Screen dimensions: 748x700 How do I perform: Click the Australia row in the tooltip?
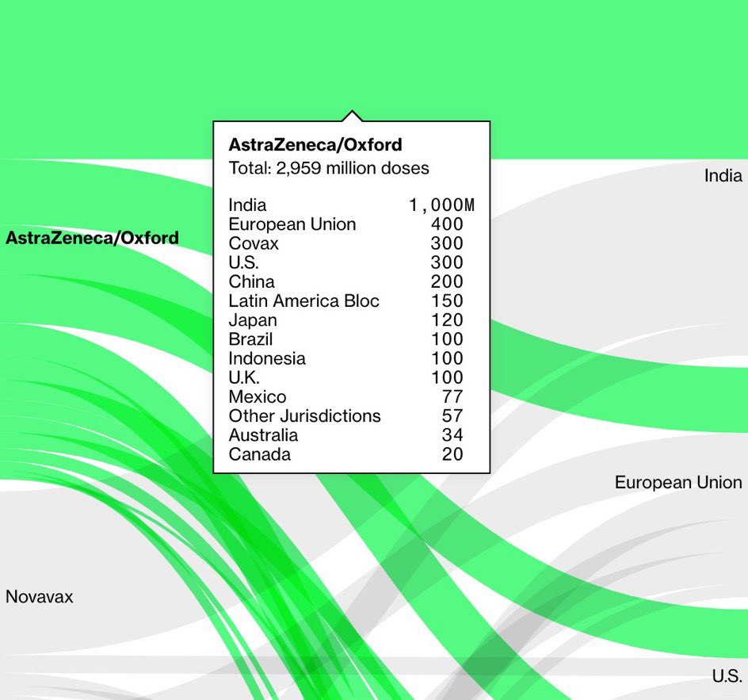point(352,434)
